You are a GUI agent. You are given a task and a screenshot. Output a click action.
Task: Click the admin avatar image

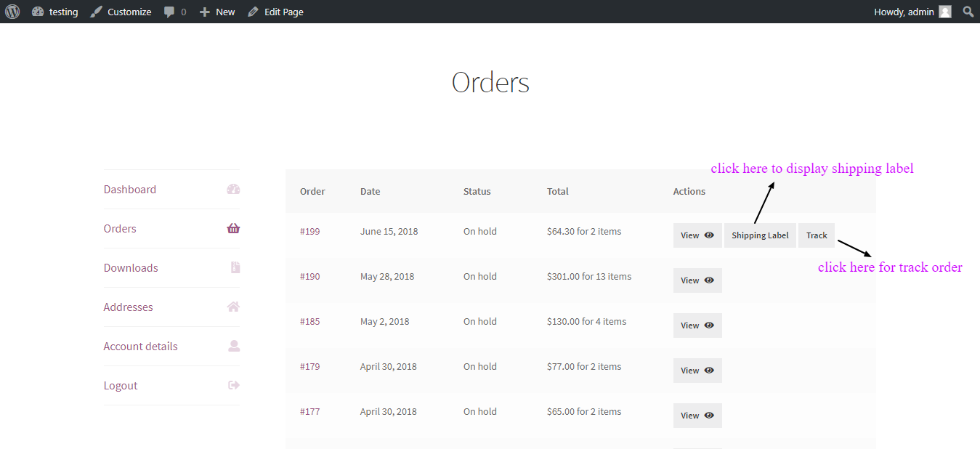coord(945,12)
